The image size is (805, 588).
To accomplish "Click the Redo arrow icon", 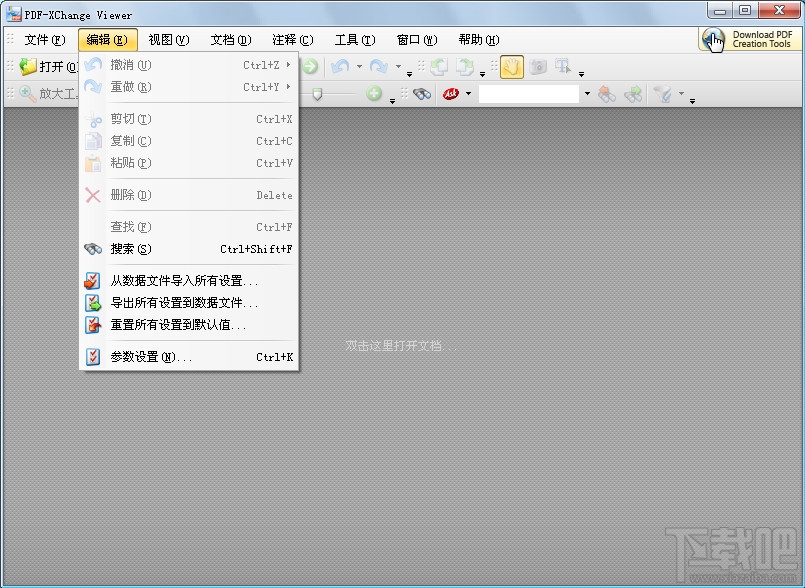I will pos(381,67).
